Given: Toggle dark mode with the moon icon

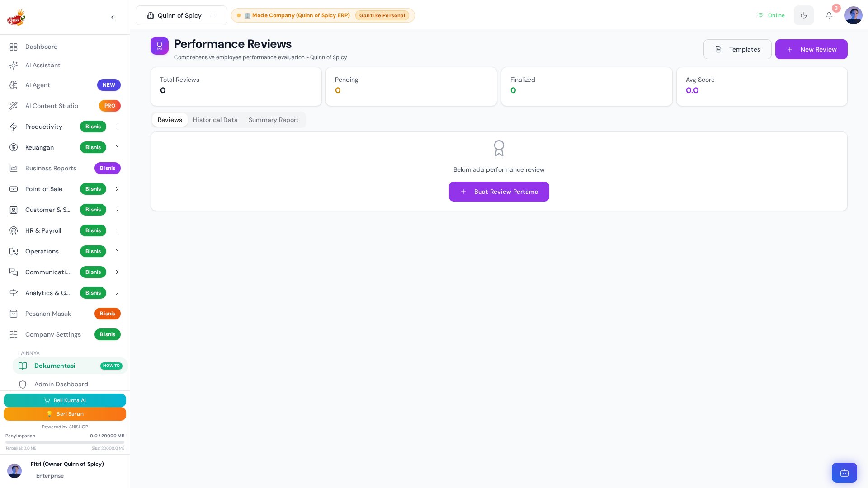Looking at the screenshot, I should click(804, 15).
